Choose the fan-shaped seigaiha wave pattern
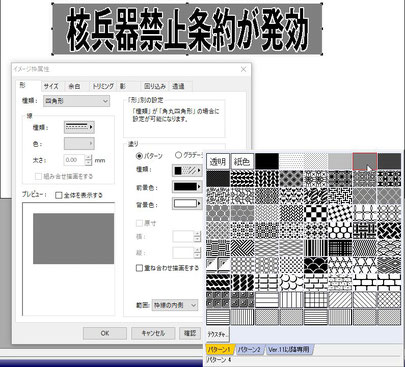The height and width of the screenshot is (367, 405). click(389, 247)
